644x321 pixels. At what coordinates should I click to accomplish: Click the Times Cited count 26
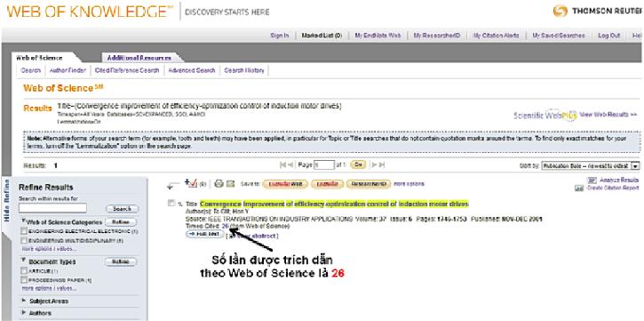click(x=224, y=226)
